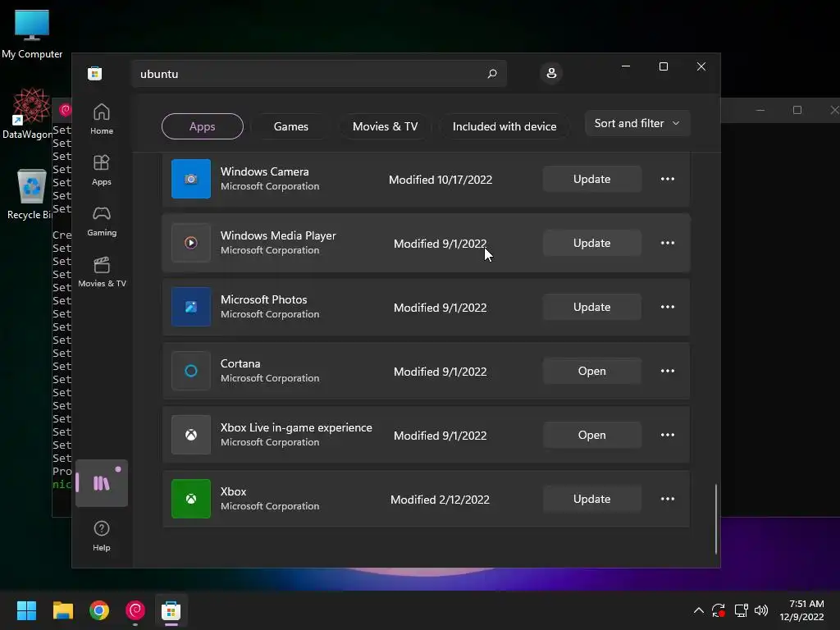Select My Computer desktop icon

(32, 34)
